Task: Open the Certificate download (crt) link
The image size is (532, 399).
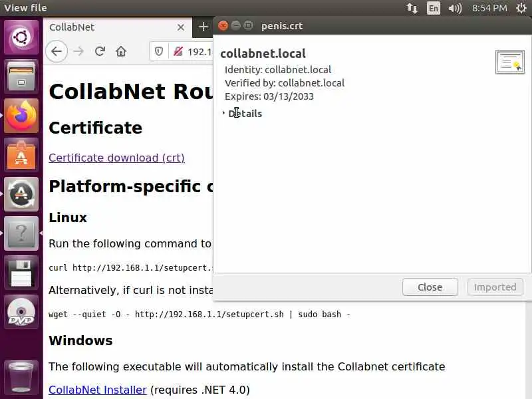Action: (x=116, y=158)
